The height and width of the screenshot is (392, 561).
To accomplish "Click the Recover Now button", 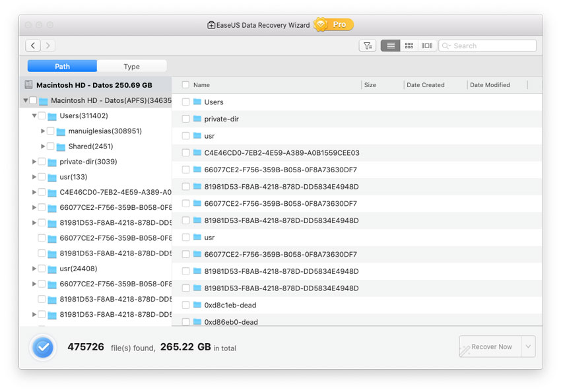I will 490,346.
